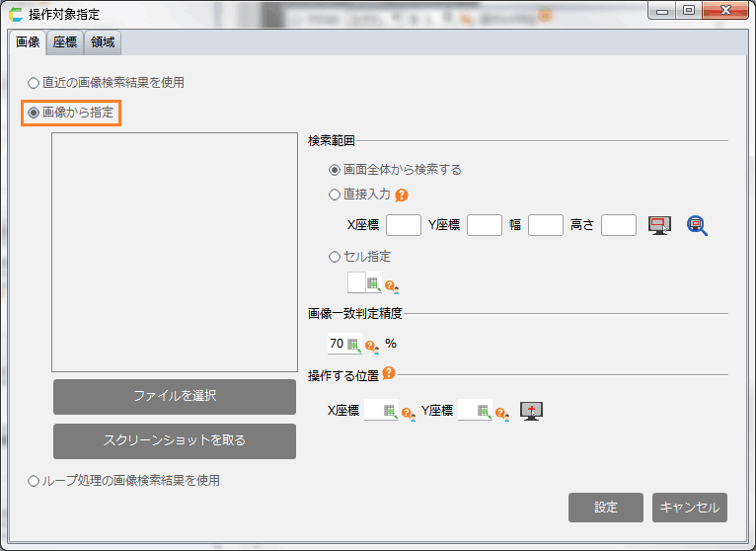Click the crosshair monitor position picker icon

pyautogui.click(x=533, y=411)
